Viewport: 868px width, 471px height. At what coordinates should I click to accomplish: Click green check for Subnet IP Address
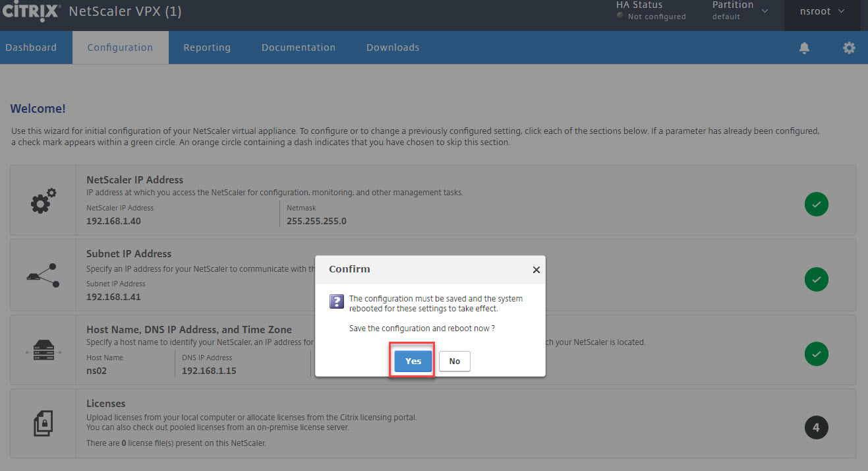[x=816, y=279]
